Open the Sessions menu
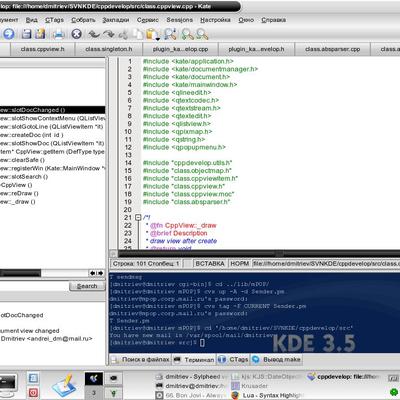This screenshot has height=400, width=400. 180,20
